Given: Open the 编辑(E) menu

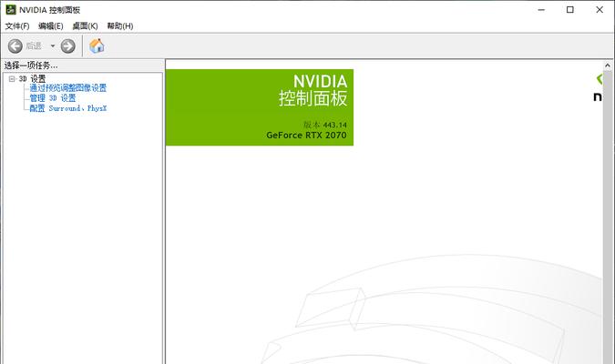Looking at the screenshot, I should point(51,25).
